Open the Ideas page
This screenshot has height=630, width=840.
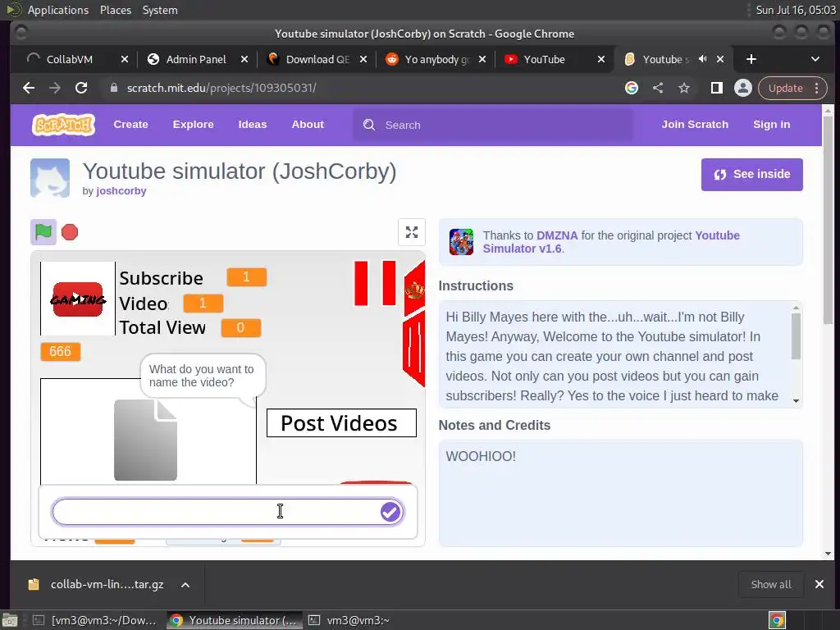pyautogui.click(x=253, y=125)
